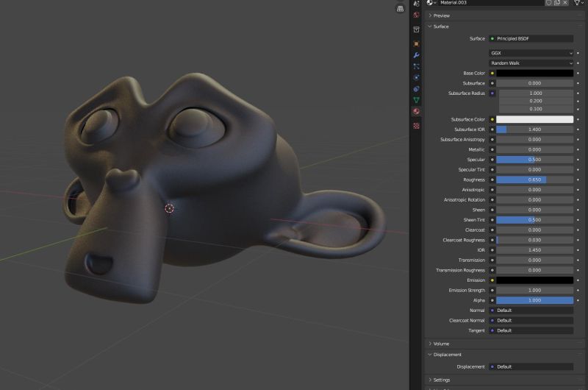Open the Object Data mesh tab

pos(416,100)
